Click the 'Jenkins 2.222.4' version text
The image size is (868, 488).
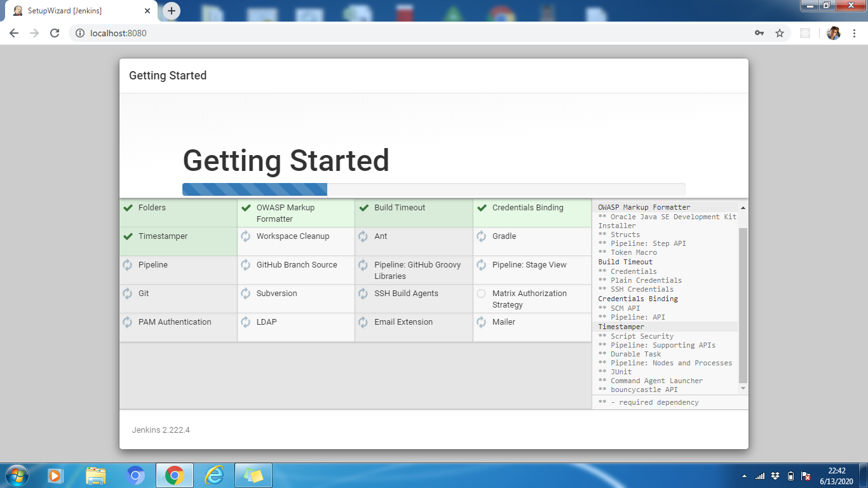[161, 430]
